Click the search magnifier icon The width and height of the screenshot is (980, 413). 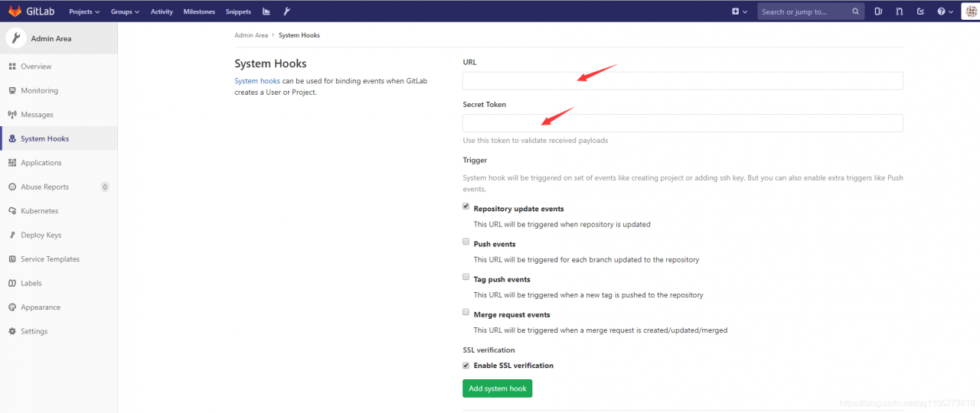pos(855,11)
